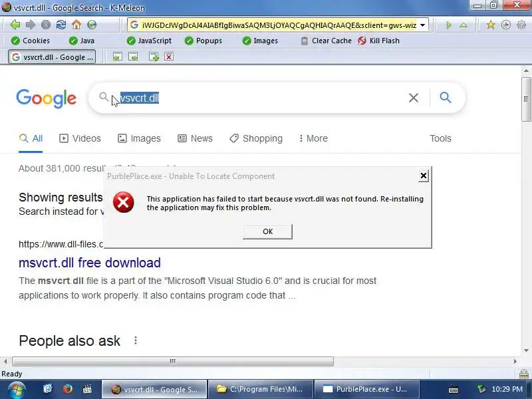Expand the URL bar dropdown arrow
The image size is (532, 399).
(423, 25)
